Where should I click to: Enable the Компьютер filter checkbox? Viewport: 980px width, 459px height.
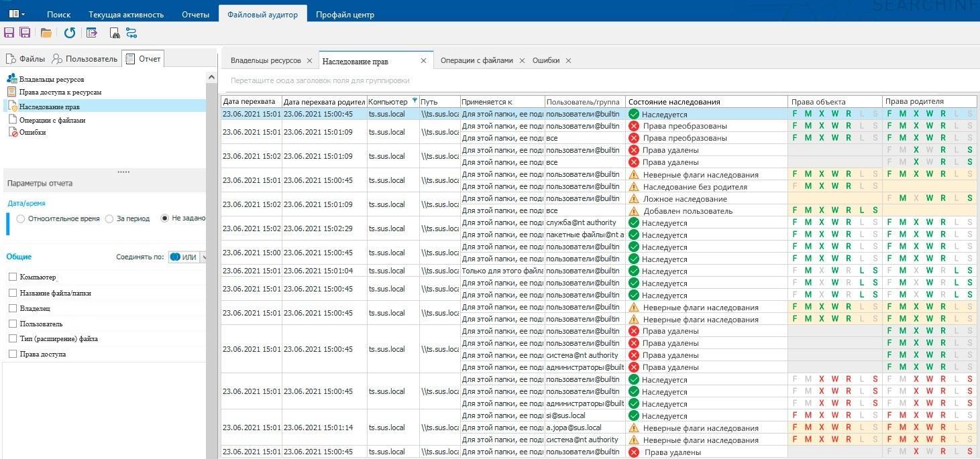pyautogui.click(x=13, y=277)
